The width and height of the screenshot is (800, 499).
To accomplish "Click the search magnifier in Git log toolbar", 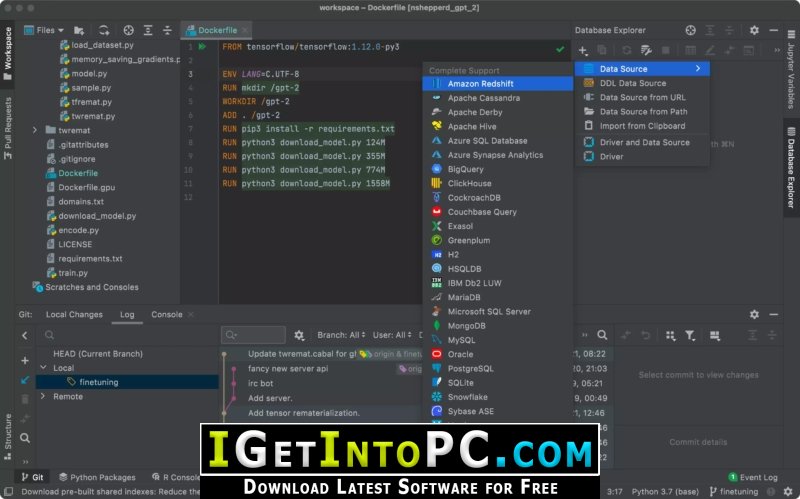I will click(x=602, y=335).
